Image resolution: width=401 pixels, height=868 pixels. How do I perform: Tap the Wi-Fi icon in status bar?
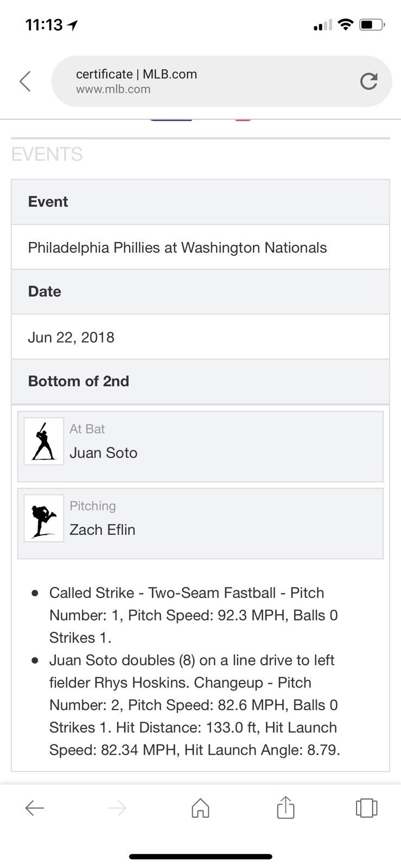coord(345,24)
